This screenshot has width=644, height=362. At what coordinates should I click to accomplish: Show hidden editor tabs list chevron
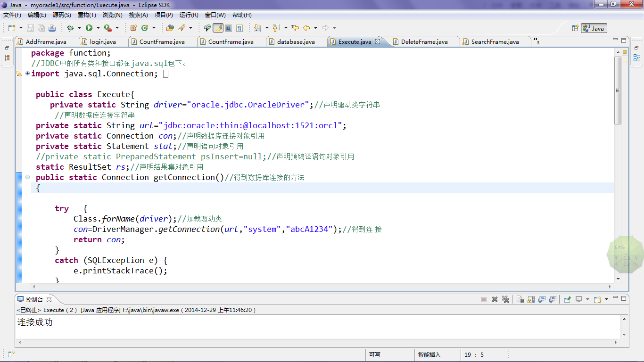coord(536,41)
